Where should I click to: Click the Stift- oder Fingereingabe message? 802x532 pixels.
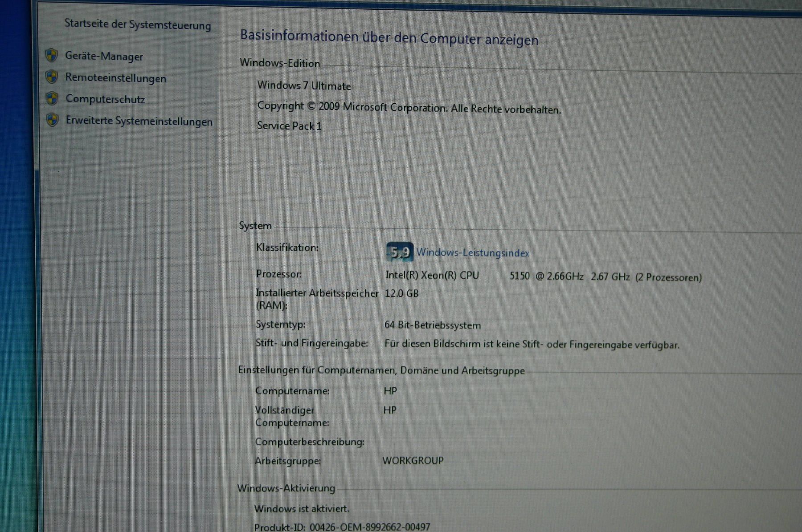(532, 344)
